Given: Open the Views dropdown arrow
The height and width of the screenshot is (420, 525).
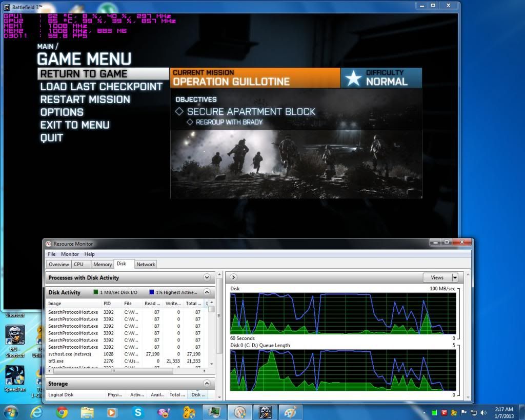Looking at the screenshot, I should pyautogui.click(x=455, y=277).
